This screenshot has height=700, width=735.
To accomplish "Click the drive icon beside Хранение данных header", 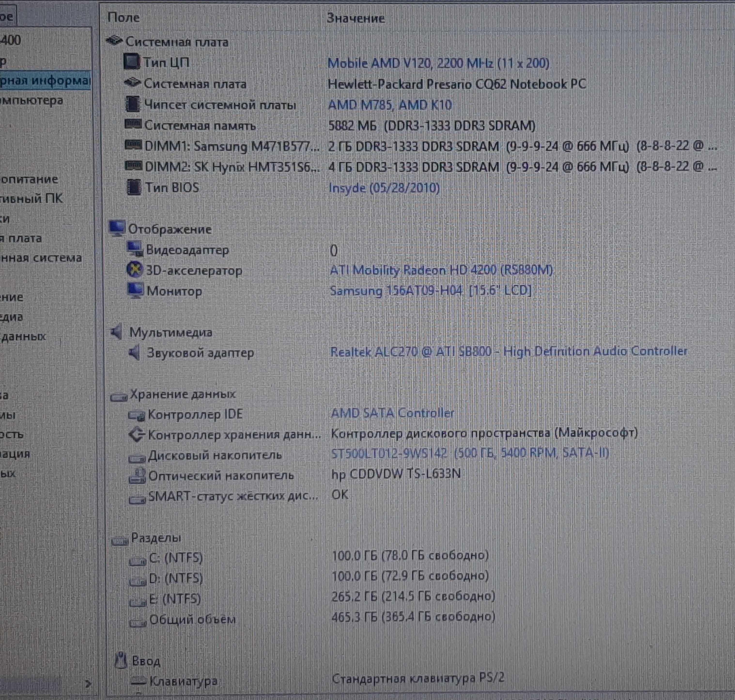I will [119, 397].
